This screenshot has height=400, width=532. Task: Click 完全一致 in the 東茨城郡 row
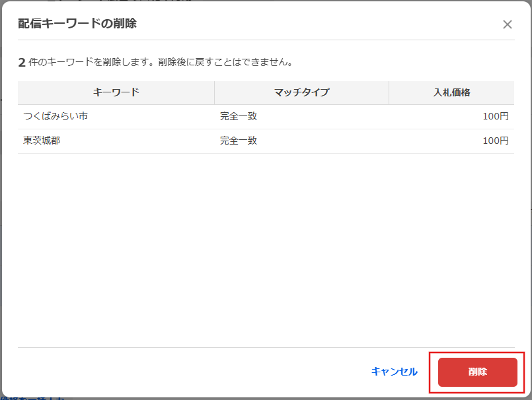[239, 141]
